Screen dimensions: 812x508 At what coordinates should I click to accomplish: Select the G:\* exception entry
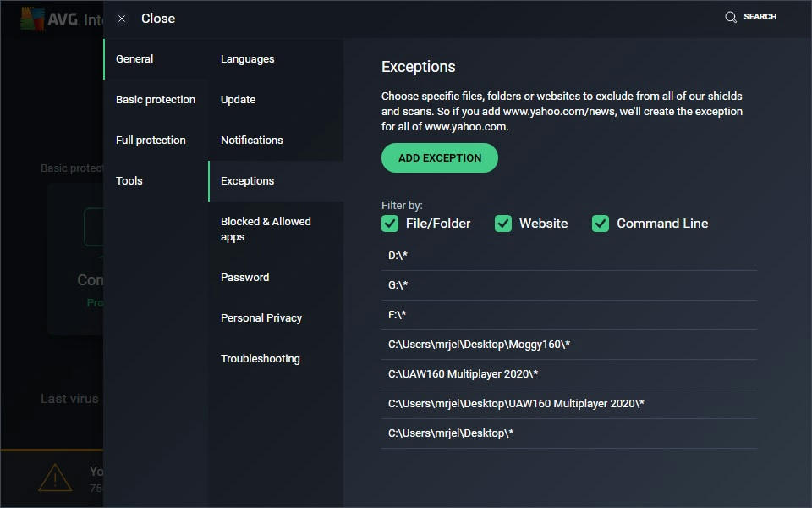[x=569, y=285]
